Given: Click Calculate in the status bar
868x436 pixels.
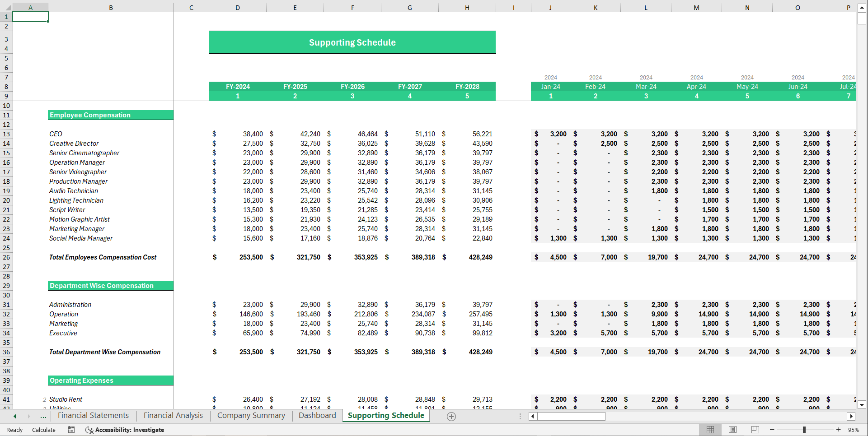Looking at the screenshot, I should click(43, 430).
